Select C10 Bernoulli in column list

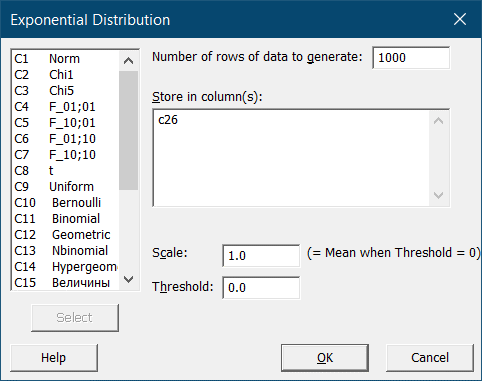(65, 203)
